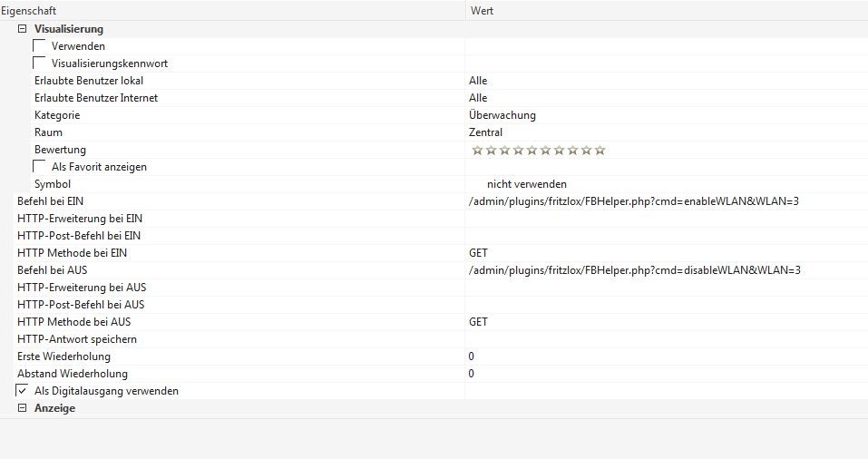This screenshot has height=459, width=868.
Task: Select Erlaubte Benutzer lokal value Alle
Action: 478,81
